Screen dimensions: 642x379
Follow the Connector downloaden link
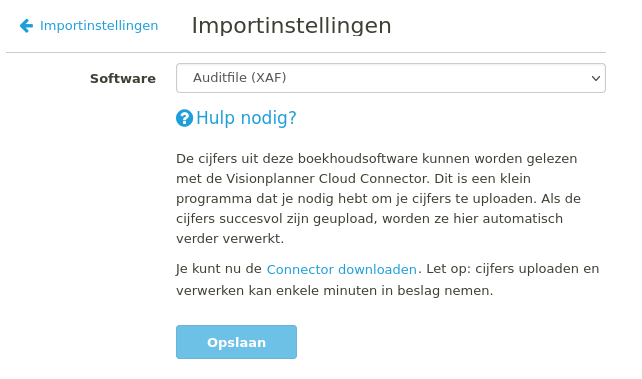tap(341, 269)
